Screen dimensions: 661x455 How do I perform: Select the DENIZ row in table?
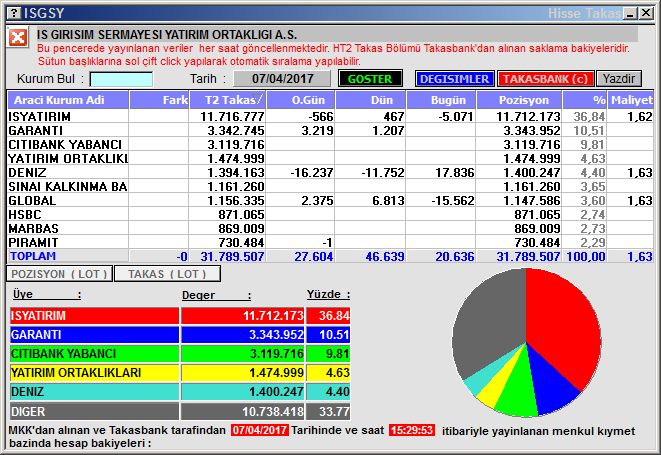click(x=330, y=172)
